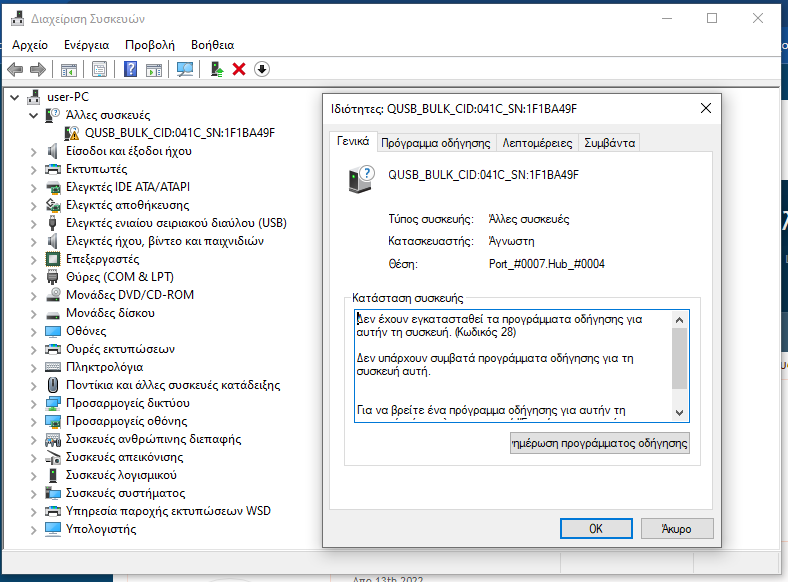Maximize the Device Manager window
The height and width of the screenshot is (582, 788).
coord(712,19)
